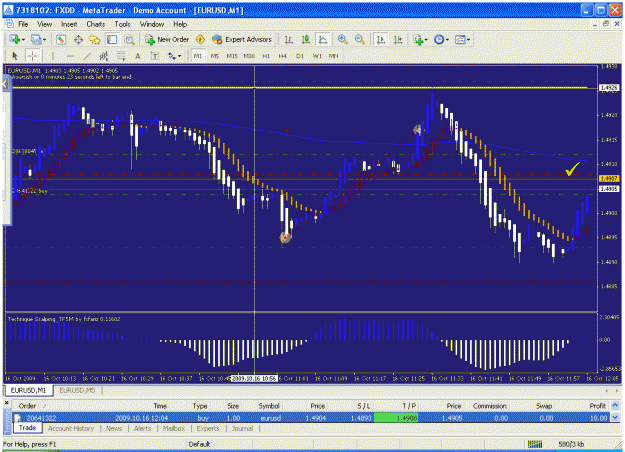This screenshot has width=625, height=452.
Task: Sort orders by Profit column header
Action: pos(597,406)
